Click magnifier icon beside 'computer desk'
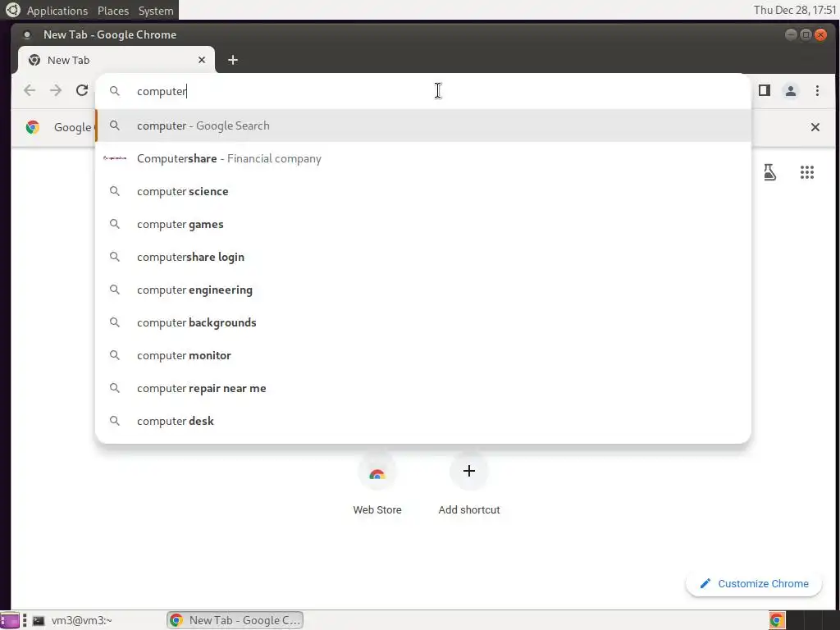This screenshot has width=840, height=630. 115,421
